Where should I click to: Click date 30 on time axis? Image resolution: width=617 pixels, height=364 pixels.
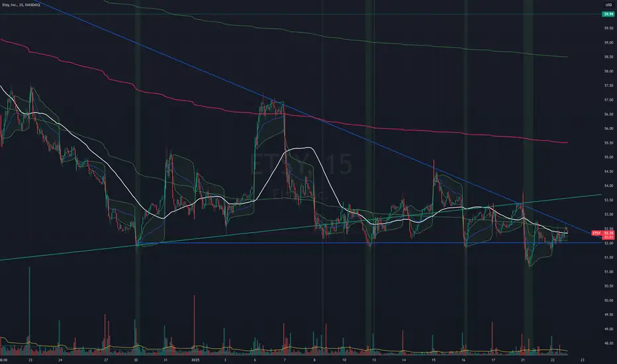click(136, 360)
